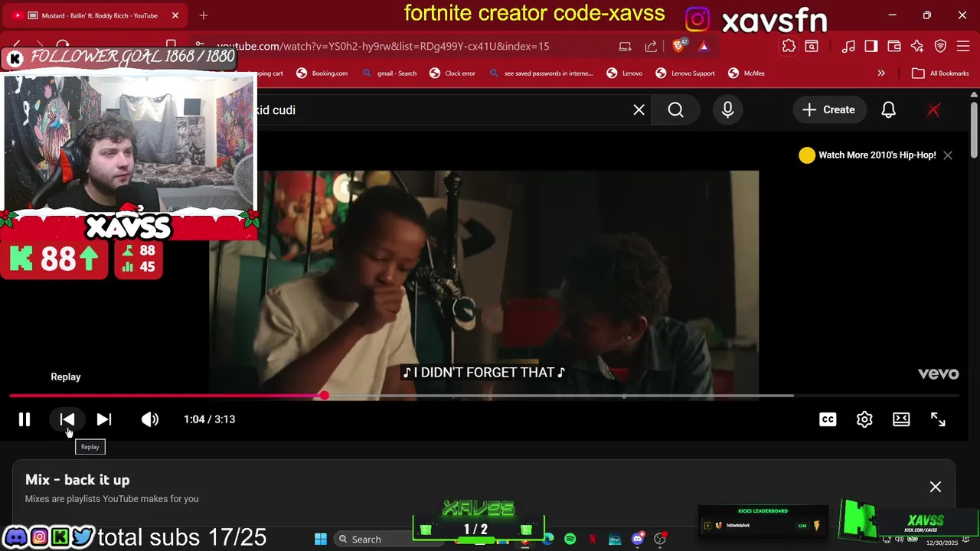Open see saved passwords bookmark
This screenshot has height=551, width=980.
(541, 73)
